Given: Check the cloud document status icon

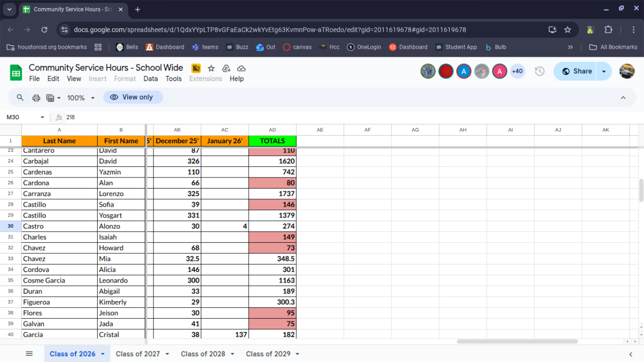Looking at the screenshot, I should (x=242, y=68).
